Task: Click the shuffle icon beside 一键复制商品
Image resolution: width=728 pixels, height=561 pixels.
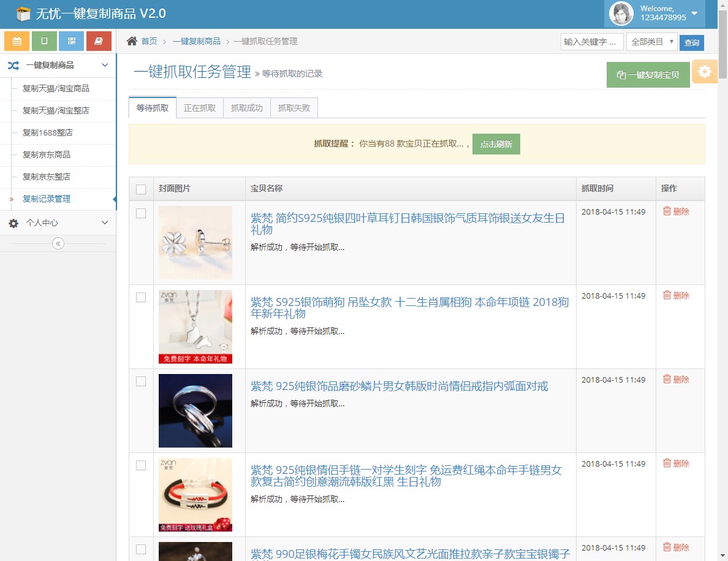Action: click(13, 66)
